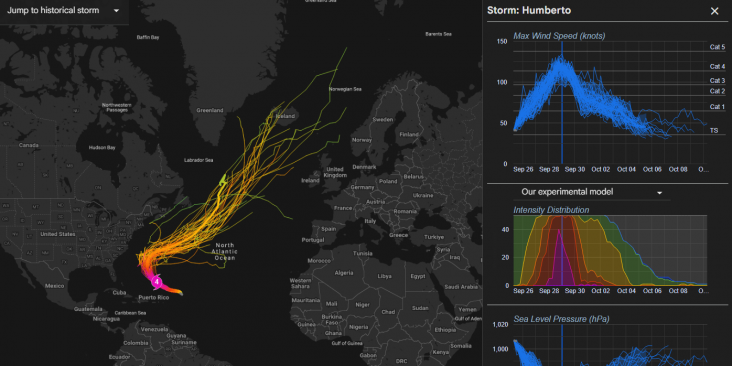Open the Jump to historical storm dropdown
This screenshot has width=732, height=366.
(63, 10)
